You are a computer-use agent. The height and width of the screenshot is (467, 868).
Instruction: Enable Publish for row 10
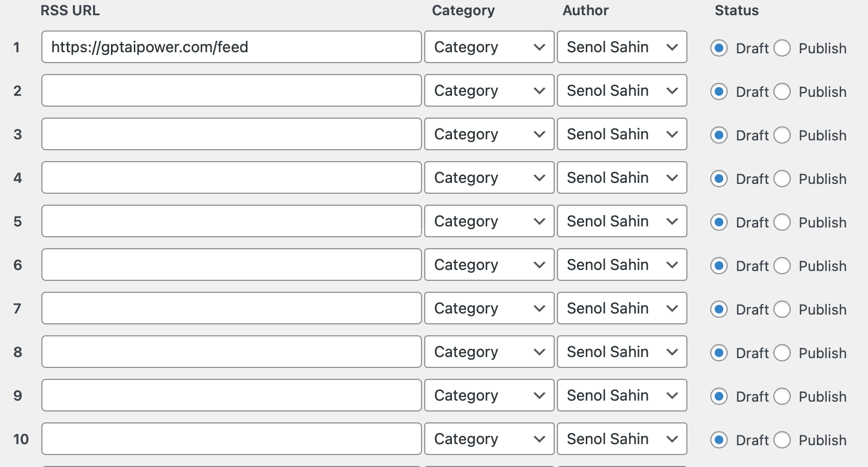click(x=782, y=440)
